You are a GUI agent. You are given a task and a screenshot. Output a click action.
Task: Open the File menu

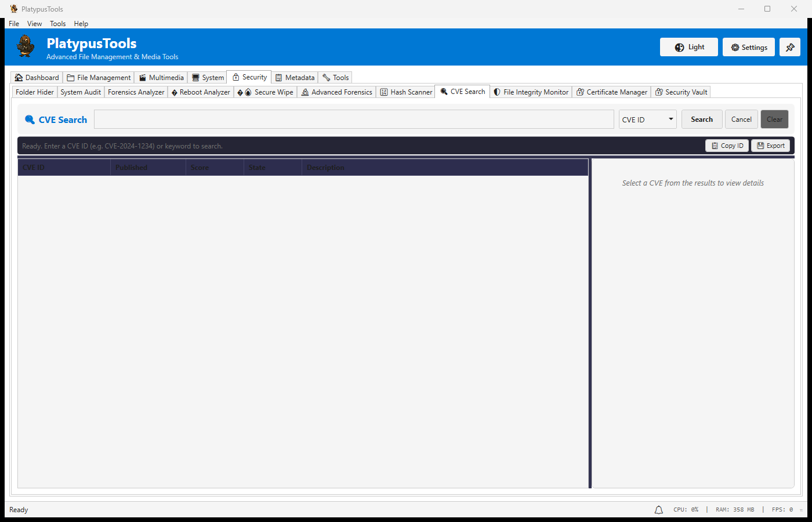click(x=13, y=23)
